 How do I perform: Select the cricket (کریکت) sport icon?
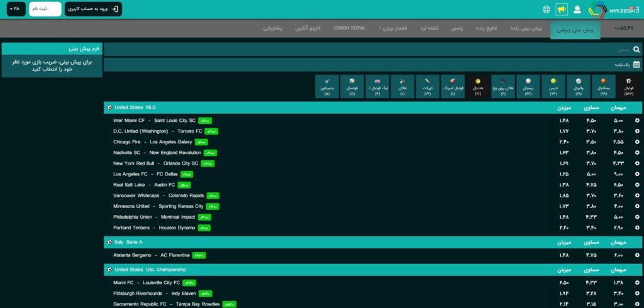coord(427,85)
